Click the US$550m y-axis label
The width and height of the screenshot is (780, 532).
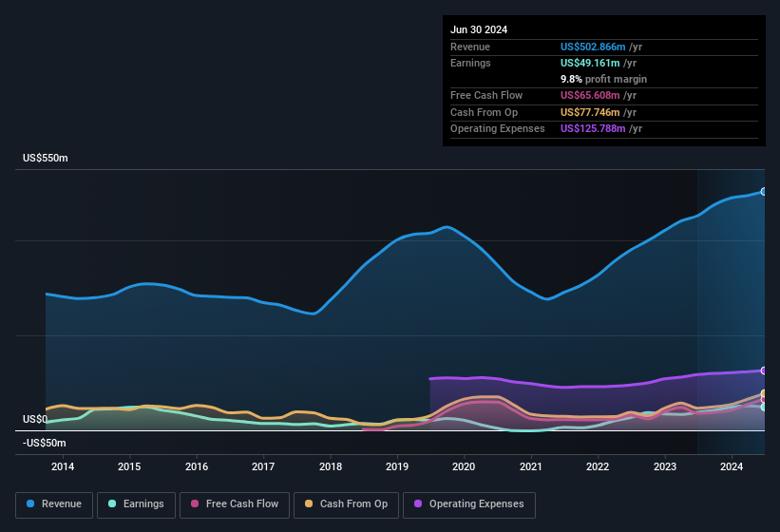click(46, 158)
